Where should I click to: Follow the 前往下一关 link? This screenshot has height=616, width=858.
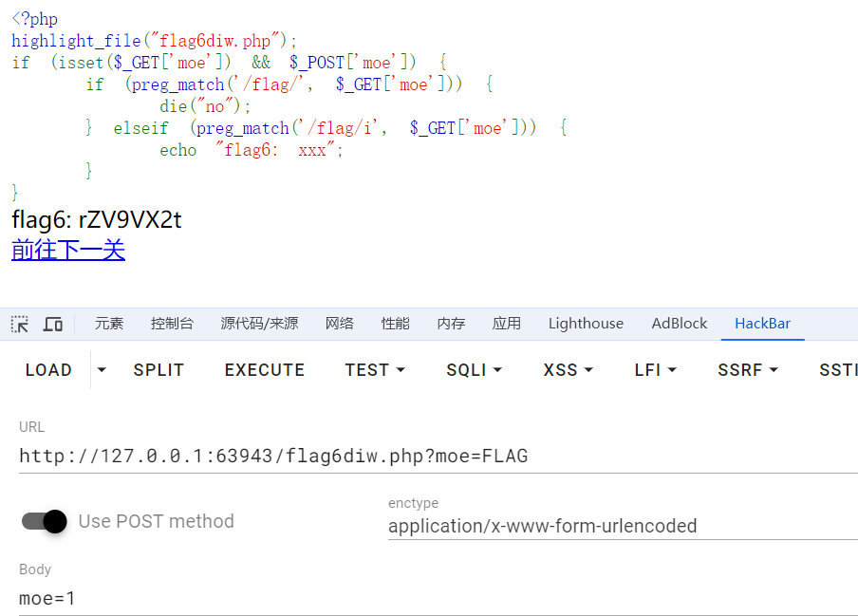click(68, 251)
